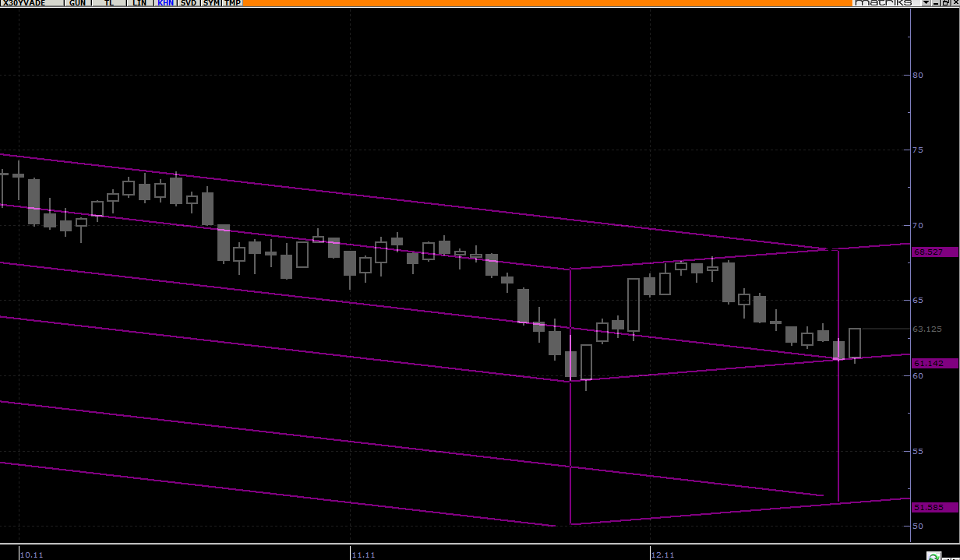Viewport: 960px width, 560px height.
Task: Click the 63.125 last price label
Action: click(x=927, y=329)
